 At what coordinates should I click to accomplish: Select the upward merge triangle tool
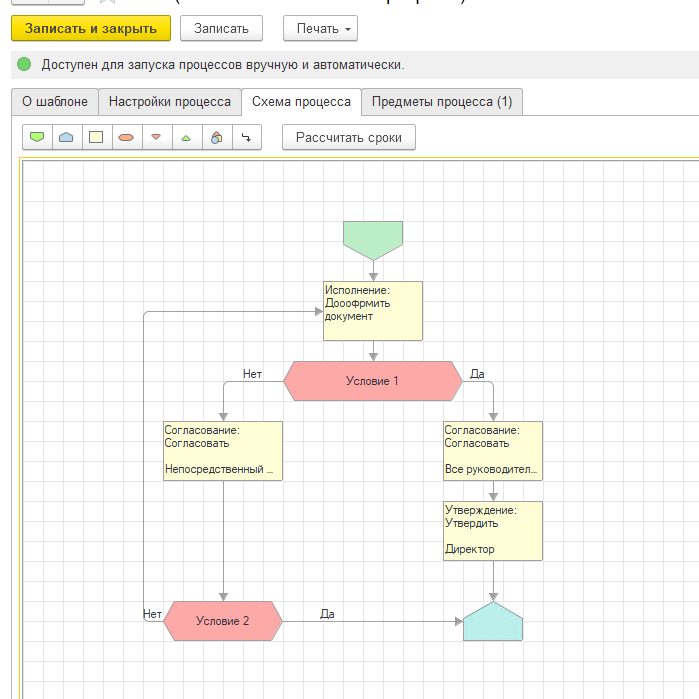click(186, 138)
